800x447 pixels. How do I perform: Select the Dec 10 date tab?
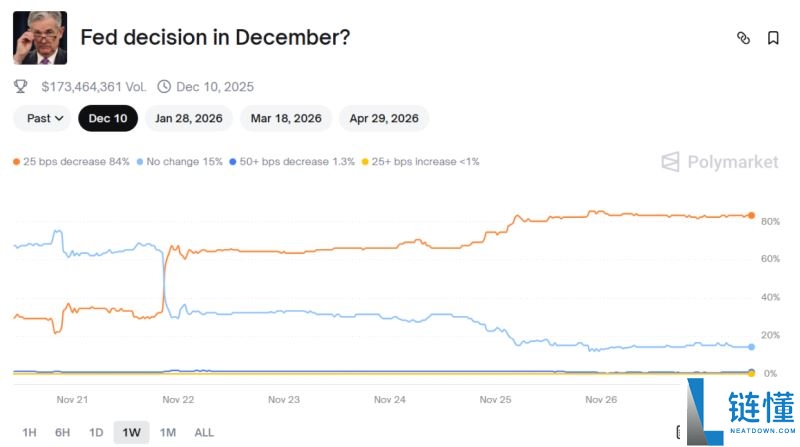(x=108, y=118)
